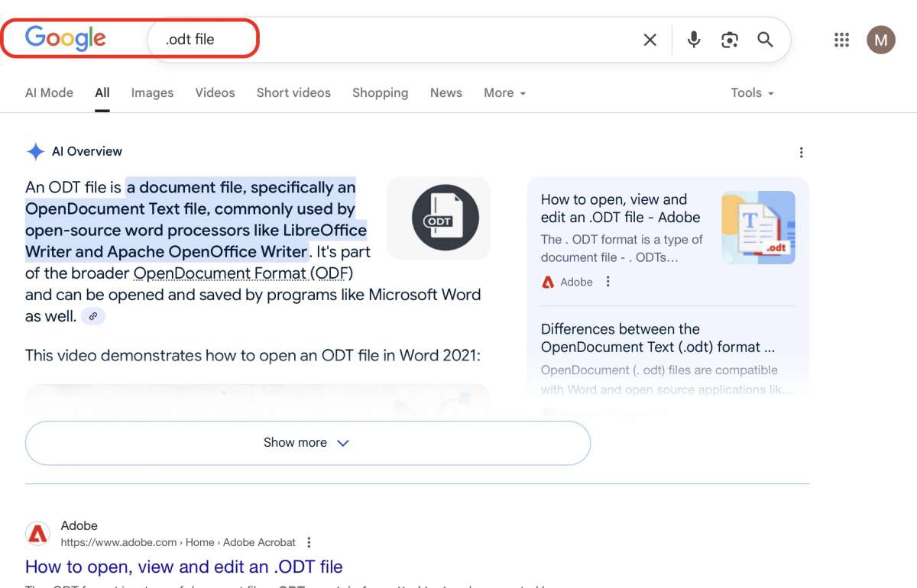Open 'How to open, view and edit' source card
This screenshot has height=588, width=917.
pos(621,208)
